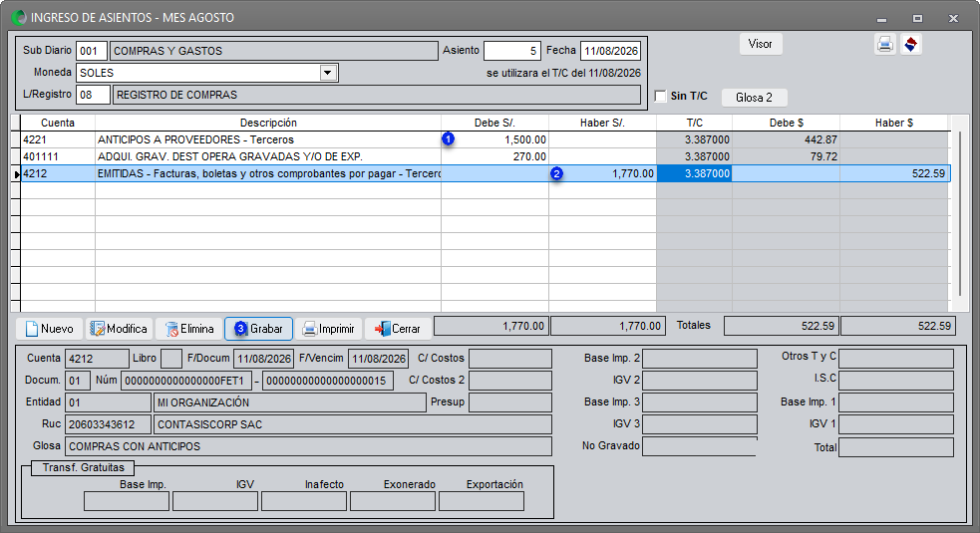Click the Nuevo button to start a new entry
Screen dimensions: 980x533
(x=50, y=329)
